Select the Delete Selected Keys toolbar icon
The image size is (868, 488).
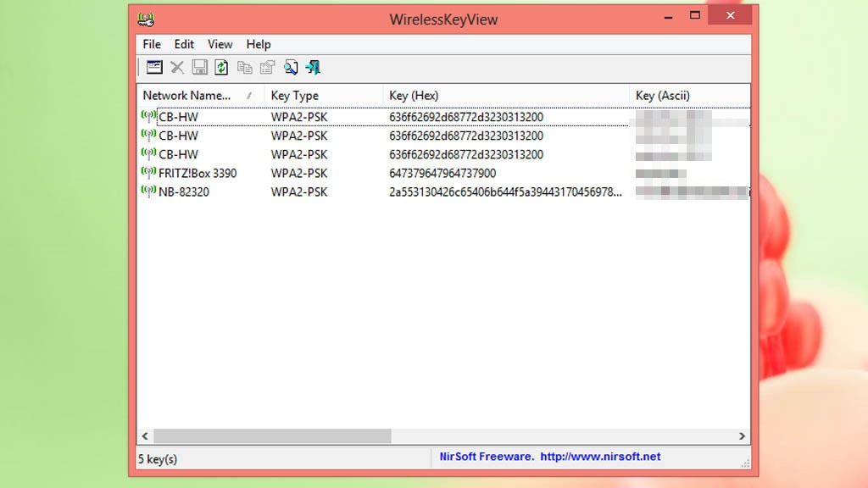[x=176, y=68]
